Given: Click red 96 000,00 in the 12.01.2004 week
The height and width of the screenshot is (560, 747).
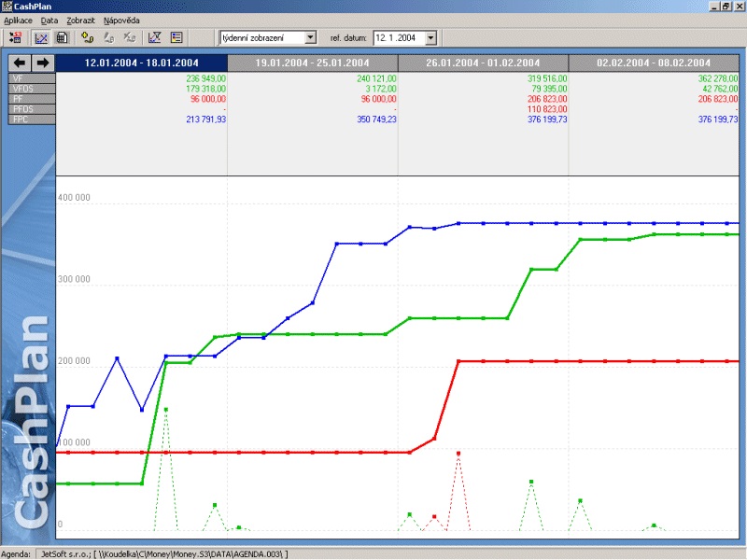Looking at the screenshot, I should [x=207, y=99].
